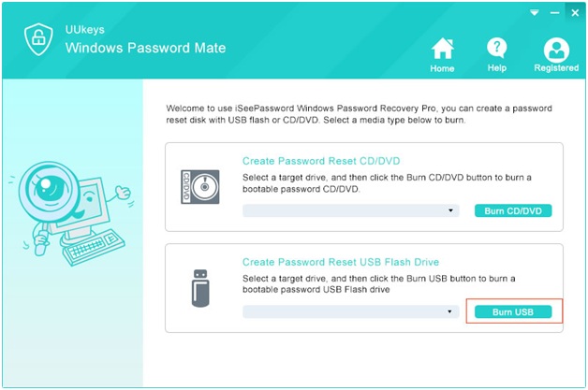Select Create Password Reset USB Flash Drive heading
588x390 pixels.
click(x=341, y=262)
